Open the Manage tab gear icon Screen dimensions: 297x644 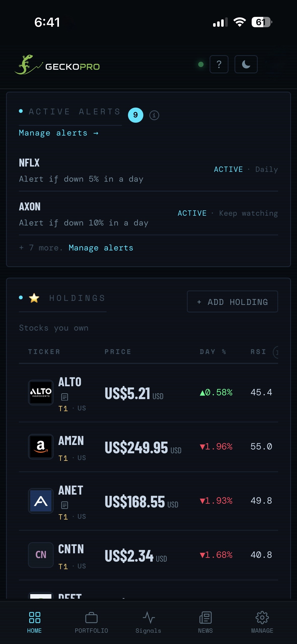click(x=262, y=618)
